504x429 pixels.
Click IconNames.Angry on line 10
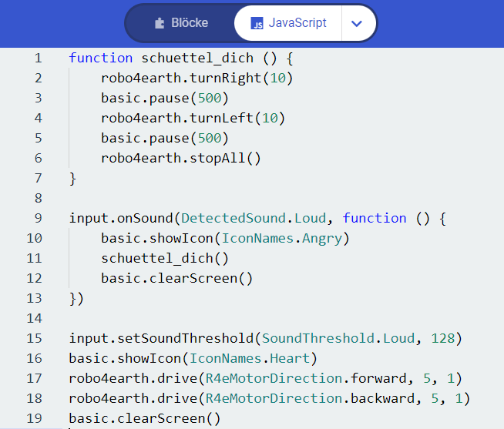(281, 239)
